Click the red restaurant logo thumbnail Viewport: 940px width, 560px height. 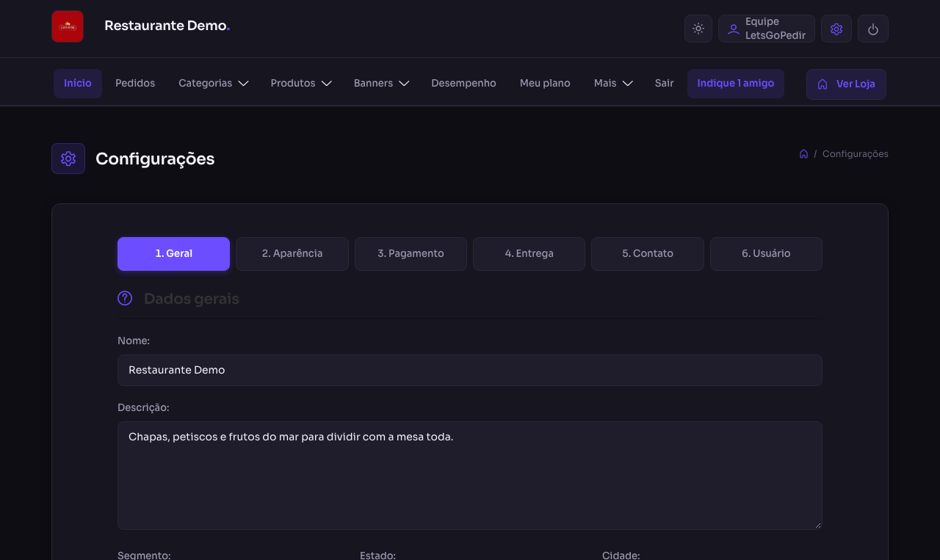tap(68, 26)
